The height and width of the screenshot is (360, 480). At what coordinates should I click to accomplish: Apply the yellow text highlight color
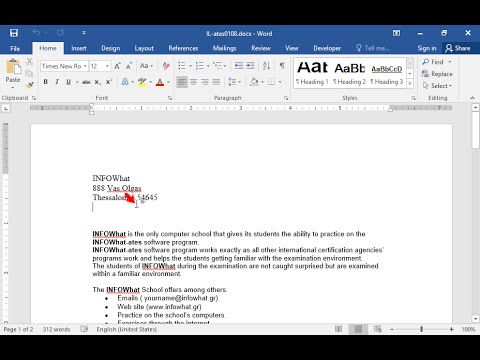[142, 82]
